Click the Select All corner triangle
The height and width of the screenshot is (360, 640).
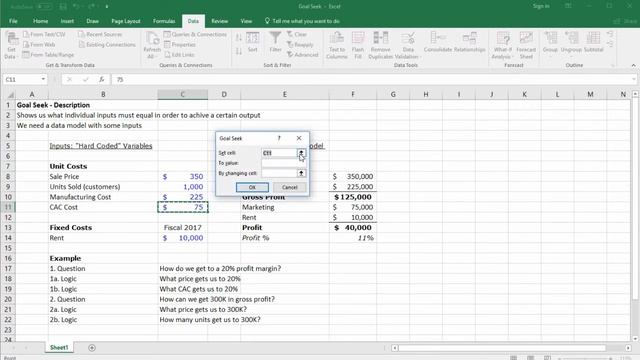pos(10,94)
